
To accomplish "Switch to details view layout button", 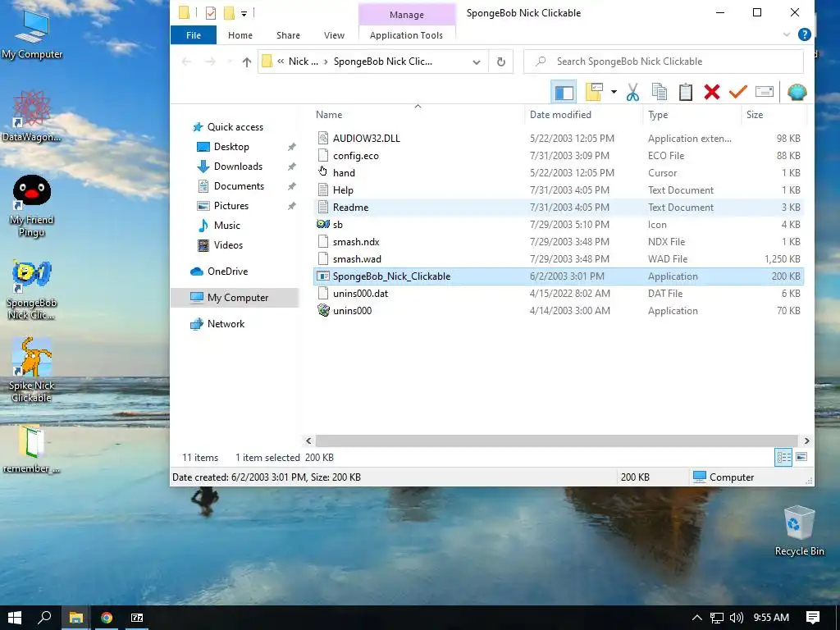I will point(783,458).
